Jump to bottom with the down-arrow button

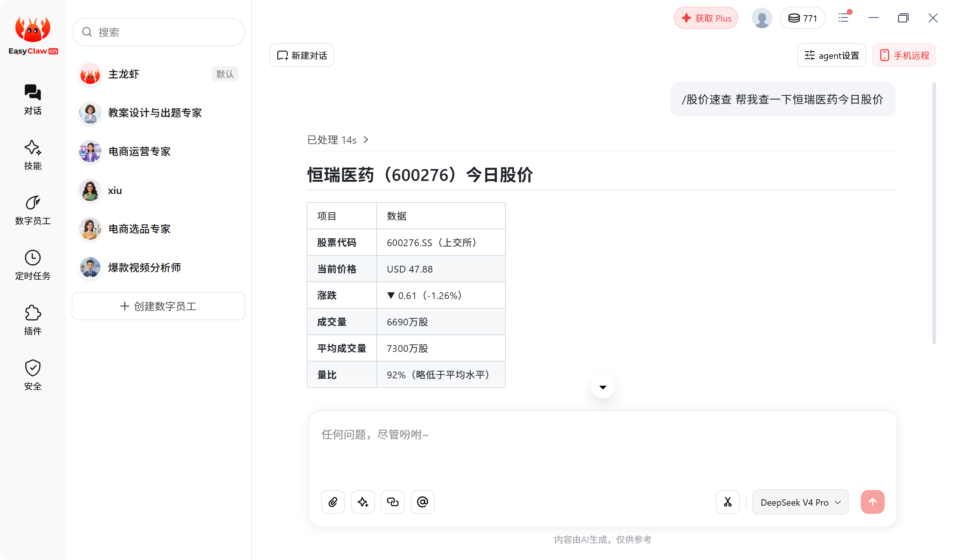coord(603,387)
